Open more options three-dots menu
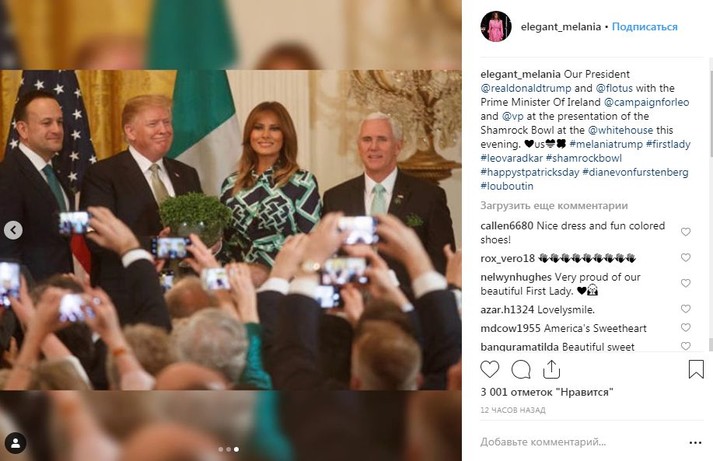Screen dimensions: 713x461 tap(695, 443)
